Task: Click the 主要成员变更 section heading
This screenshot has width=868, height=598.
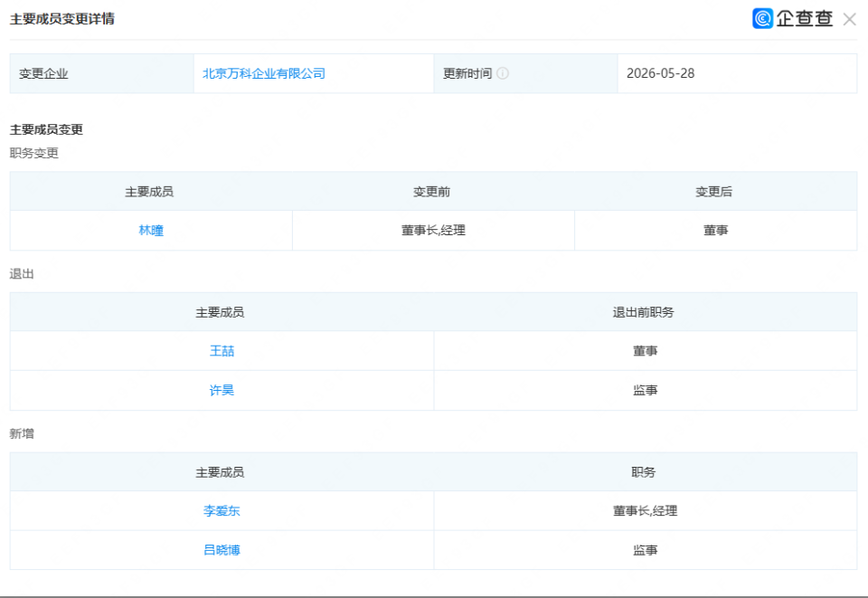Action: click(x=46, y=129)
